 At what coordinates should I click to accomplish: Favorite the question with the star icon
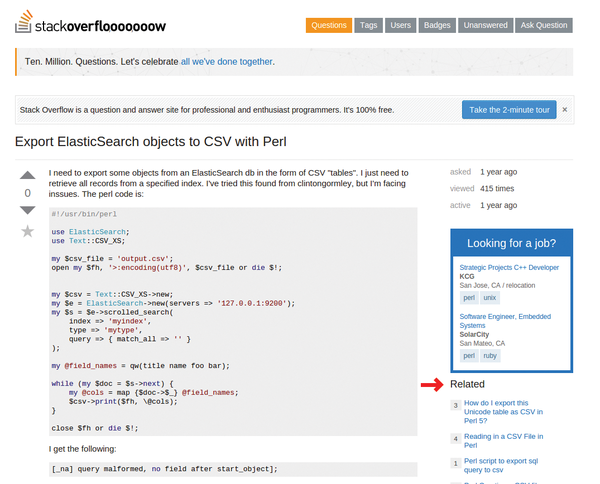(28, 231)
